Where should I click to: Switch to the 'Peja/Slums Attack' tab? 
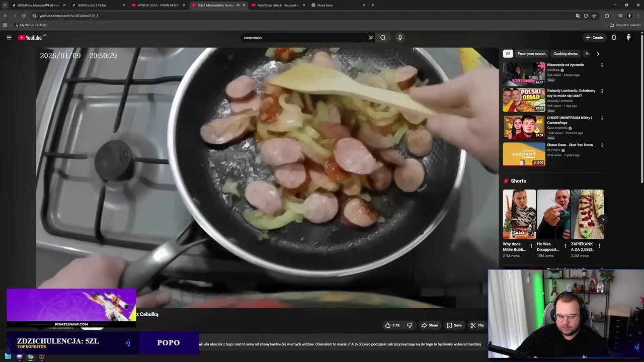tap(278, 5)
